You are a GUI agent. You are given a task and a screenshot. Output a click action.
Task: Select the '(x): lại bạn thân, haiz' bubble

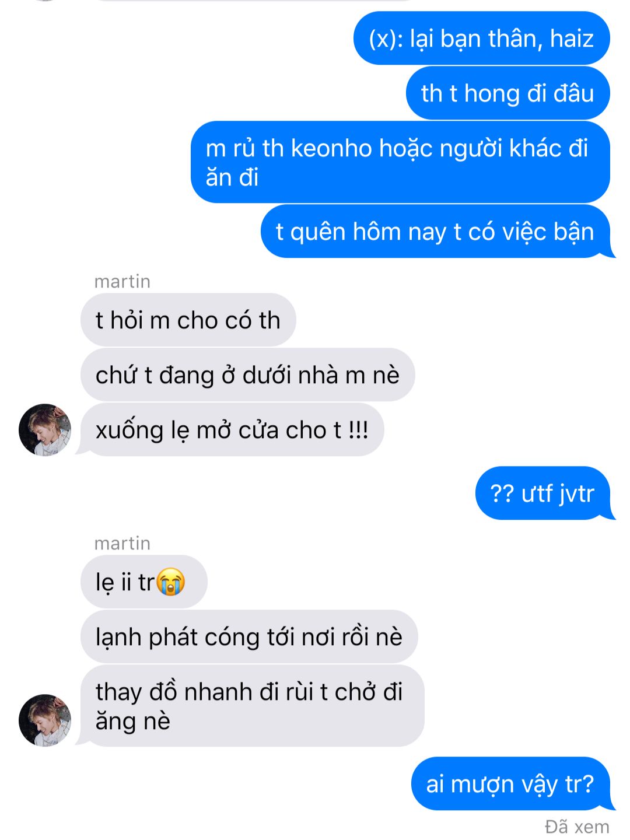coord(481,38)
